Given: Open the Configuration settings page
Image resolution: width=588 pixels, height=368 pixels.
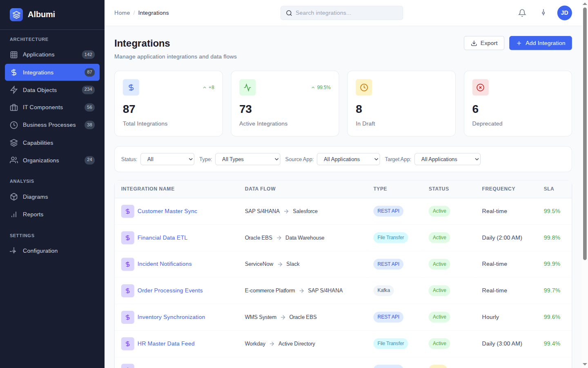Looking at the screenshot, I should [x=40, y=251].
